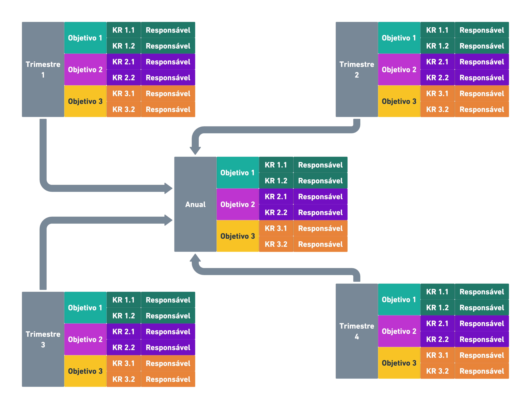531x420 pixels.
Task: Click KR 1.2 in the Anual table
Action: (276, 181)
